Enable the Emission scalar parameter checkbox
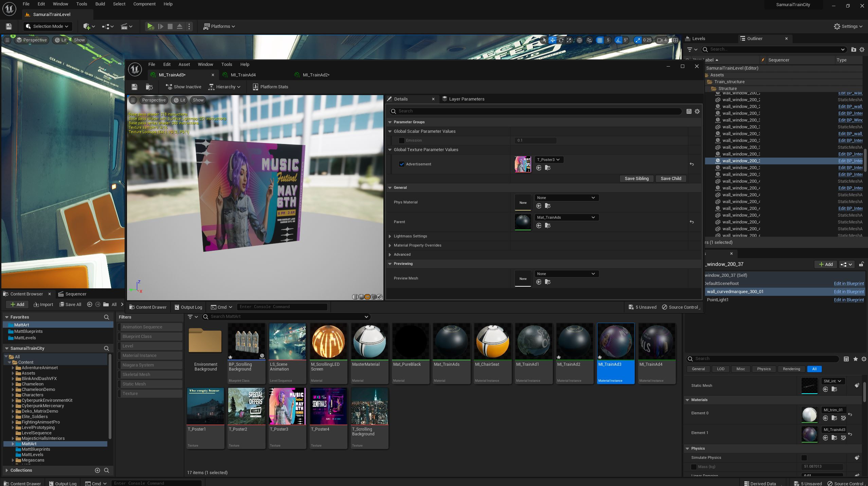This screenshot has width=868, height=486. click(402, 140)
